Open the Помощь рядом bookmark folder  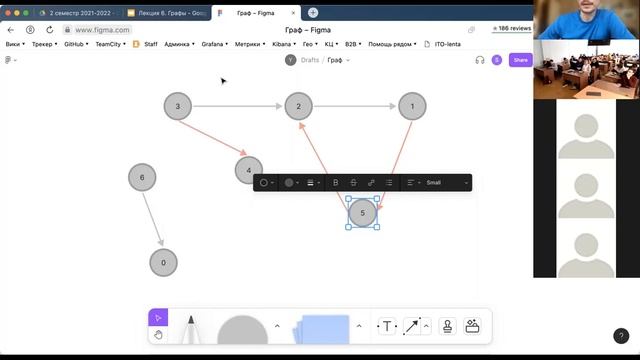[392, 44]
